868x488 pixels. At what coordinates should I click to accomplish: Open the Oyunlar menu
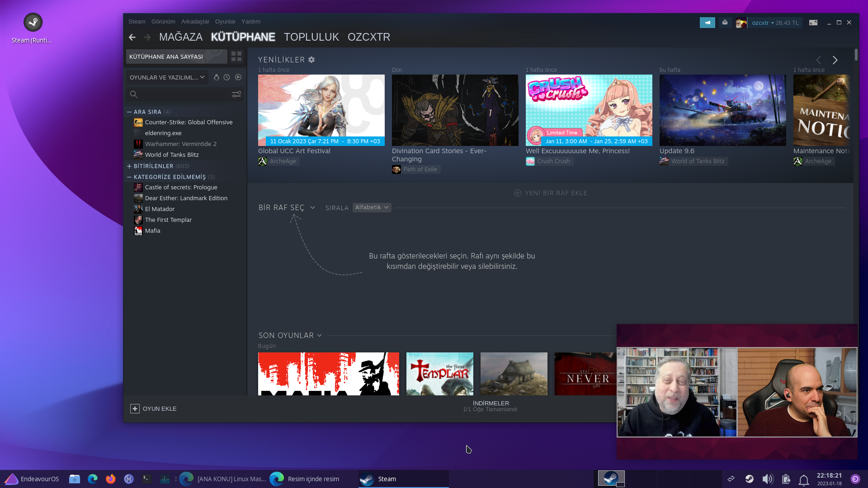click(225, 22)
